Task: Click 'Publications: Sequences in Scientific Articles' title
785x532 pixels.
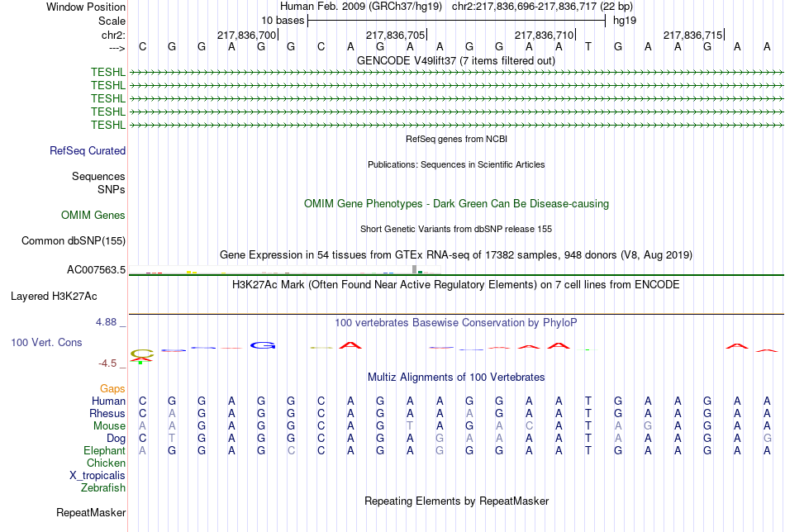Action: click(x=456, y=164)
